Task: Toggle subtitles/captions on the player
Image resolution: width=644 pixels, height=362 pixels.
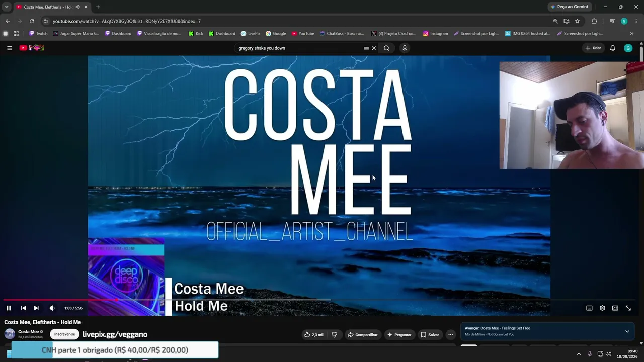Action: pos(589,308)
